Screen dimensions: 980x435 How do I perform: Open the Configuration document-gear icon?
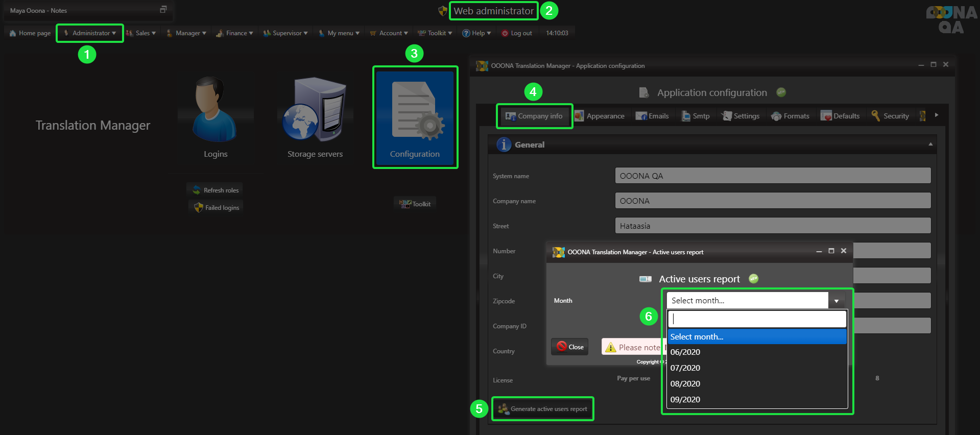point(415,111)
